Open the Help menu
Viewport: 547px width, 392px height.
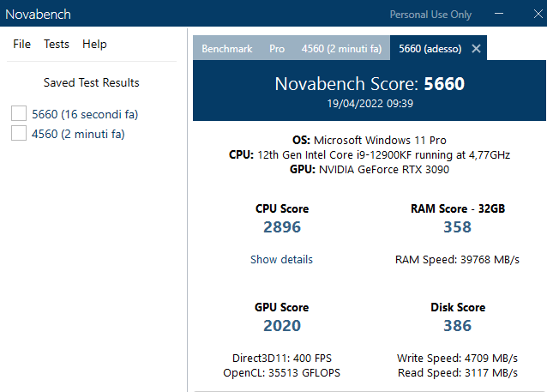(x=94, y=44)
